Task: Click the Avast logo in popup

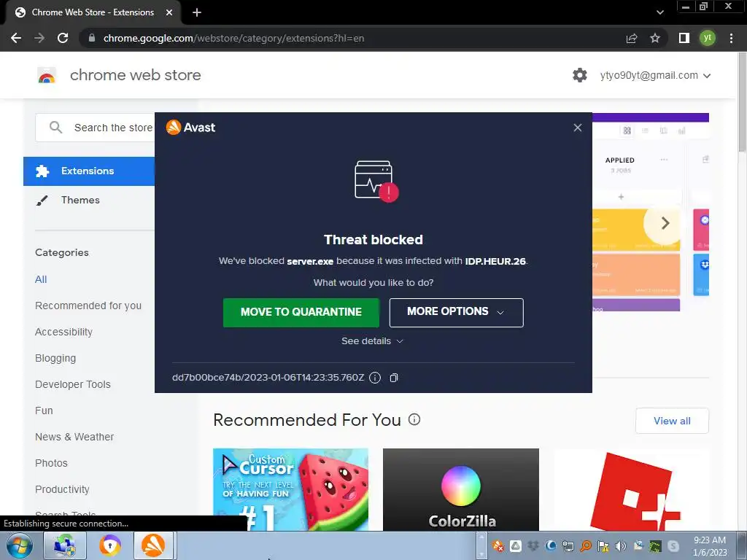Action: 190,127
